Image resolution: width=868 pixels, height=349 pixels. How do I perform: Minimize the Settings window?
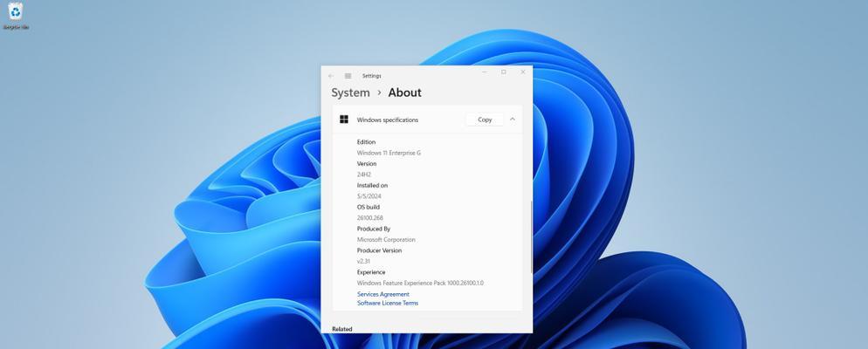click(x=485, y=72)
